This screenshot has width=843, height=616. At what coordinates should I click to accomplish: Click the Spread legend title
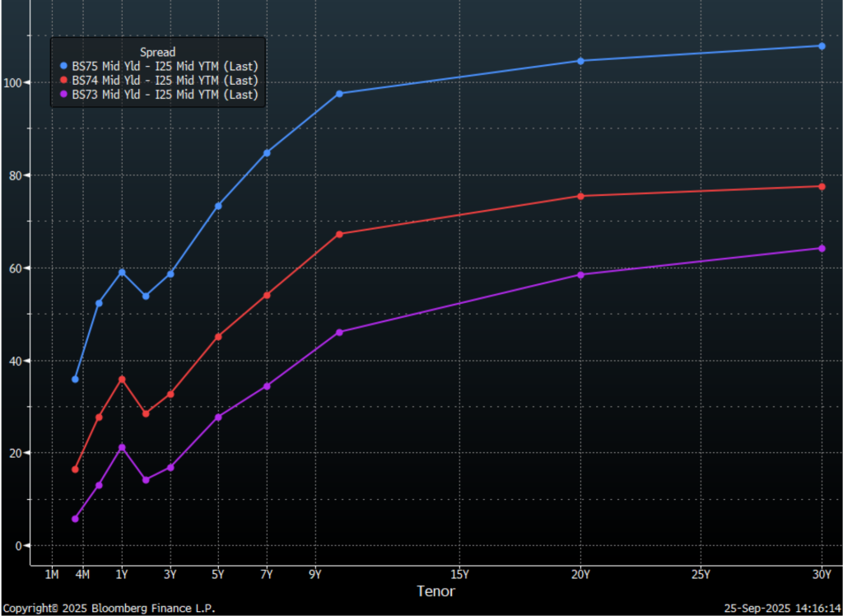pos(157,52)
